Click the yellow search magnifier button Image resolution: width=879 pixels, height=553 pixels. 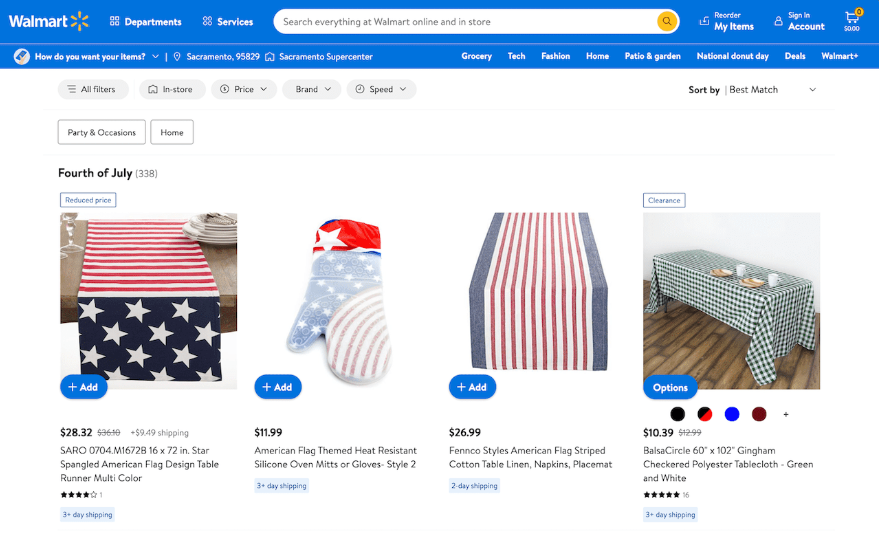pos(667,21)
